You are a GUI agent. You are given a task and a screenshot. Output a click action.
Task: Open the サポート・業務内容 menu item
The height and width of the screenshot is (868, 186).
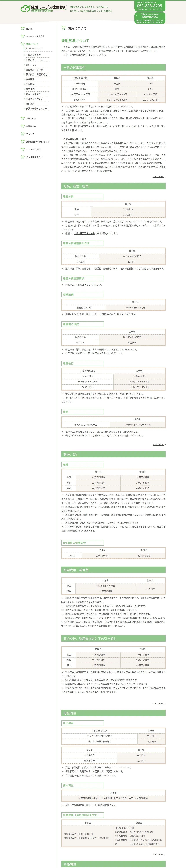[x=35, y=36]
